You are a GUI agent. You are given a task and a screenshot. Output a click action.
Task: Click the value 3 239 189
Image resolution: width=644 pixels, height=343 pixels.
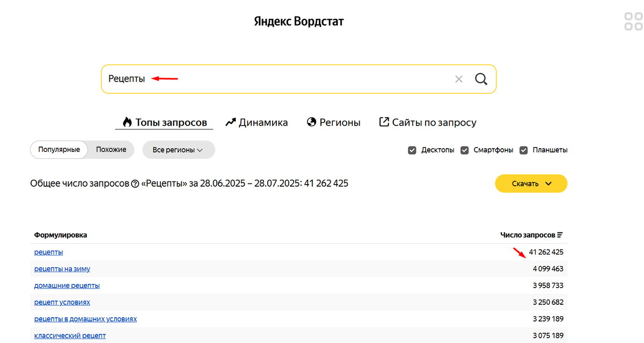point(548,319)
